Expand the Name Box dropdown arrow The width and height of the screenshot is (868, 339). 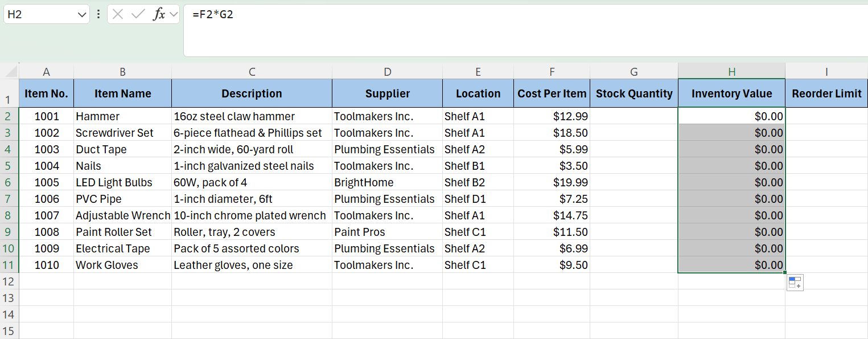click(81, 15)
